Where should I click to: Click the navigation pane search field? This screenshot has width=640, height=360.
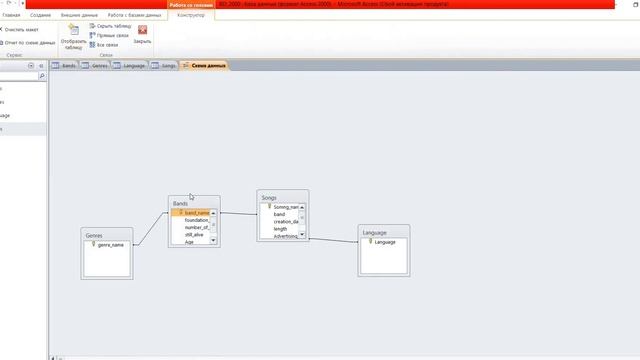coord(19,76)
